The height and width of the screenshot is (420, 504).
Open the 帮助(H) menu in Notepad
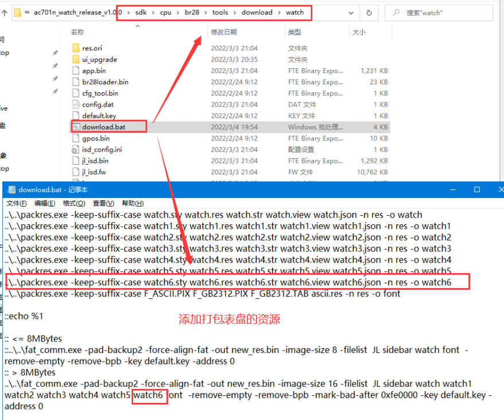(x=133, y=203)
